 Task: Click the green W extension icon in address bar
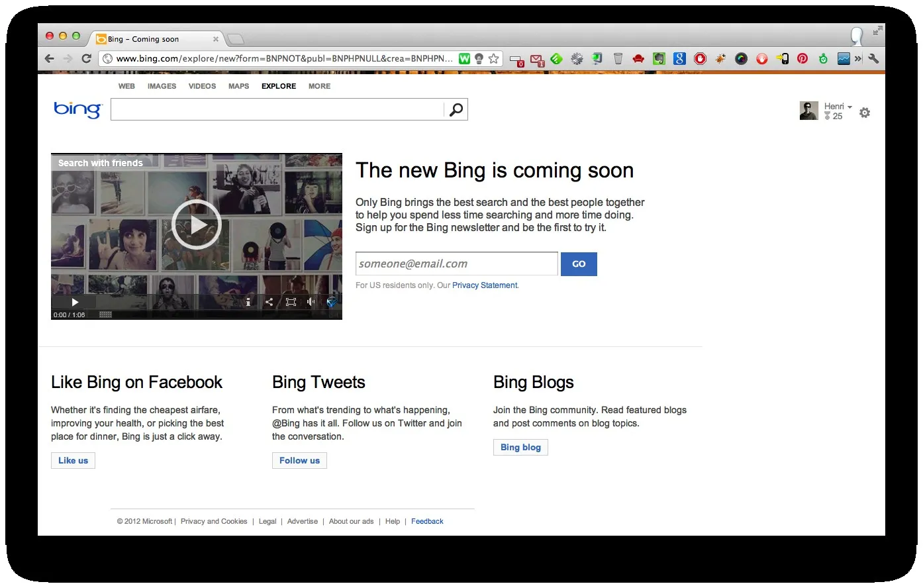pos(465,58)
